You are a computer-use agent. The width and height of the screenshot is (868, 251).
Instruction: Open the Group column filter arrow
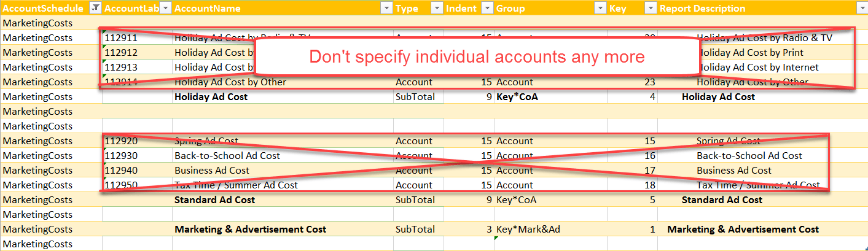[600, 9]
